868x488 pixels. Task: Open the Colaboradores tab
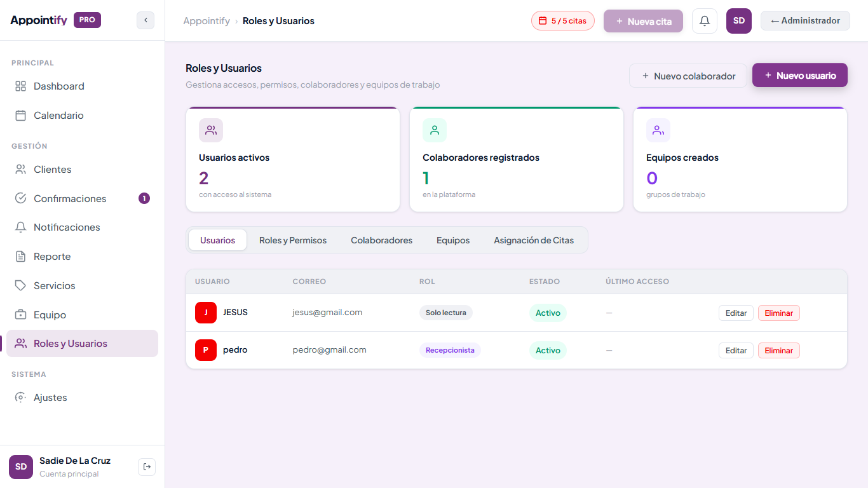point(382,240)
